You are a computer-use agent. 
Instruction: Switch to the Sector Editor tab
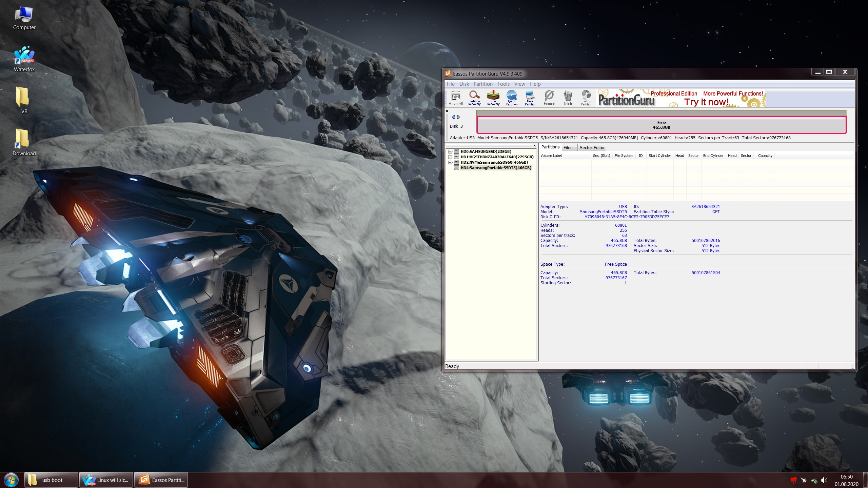click(x=592, y=147)
